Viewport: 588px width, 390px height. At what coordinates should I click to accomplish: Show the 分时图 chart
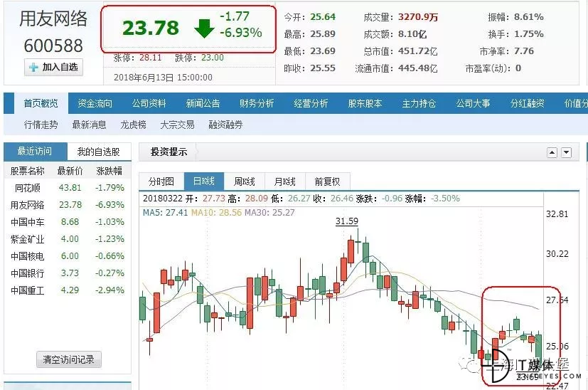pyautogui.click(x=161, y=181)
